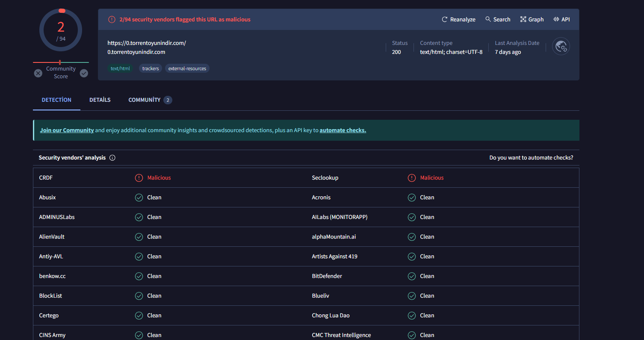Click the AlienVault vendor name
Image resolution: width=644 pixels, height=340 pixels.
click(x=52, y=237)
